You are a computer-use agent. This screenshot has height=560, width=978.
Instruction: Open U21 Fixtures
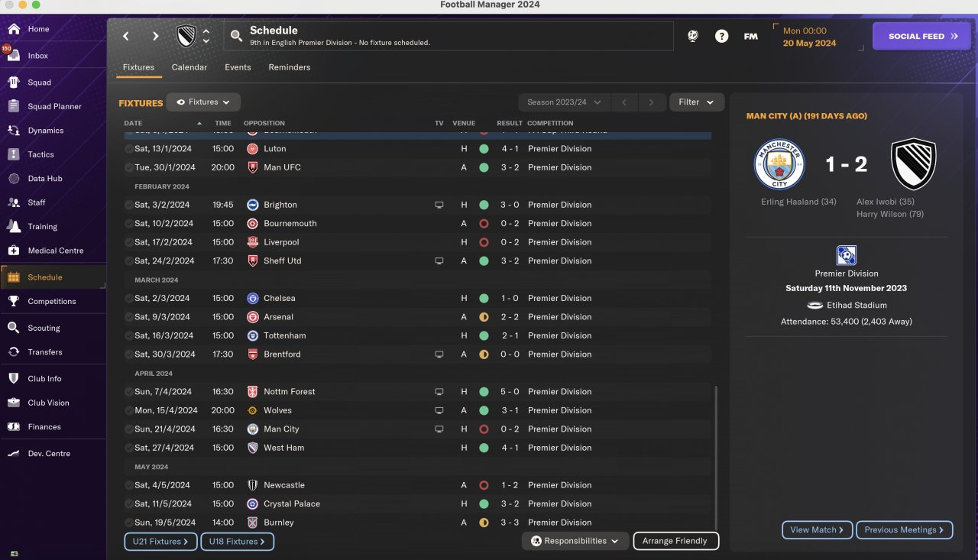click(x=160, y=542)
